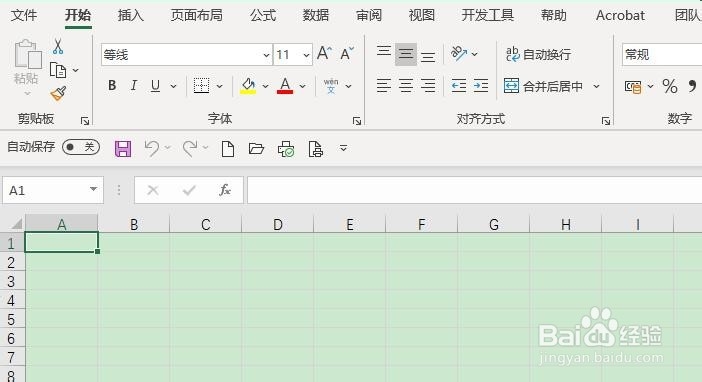This screenshot has width=702, height=382.
Task: Open the Borders dropdown arrow
Action: coord(219,86)
